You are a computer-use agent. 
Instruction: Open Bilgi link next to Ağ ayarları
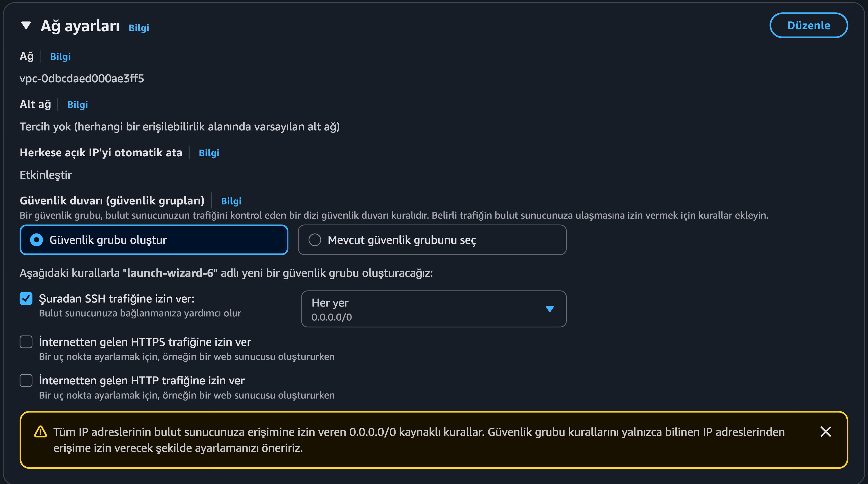coord(139,28)
